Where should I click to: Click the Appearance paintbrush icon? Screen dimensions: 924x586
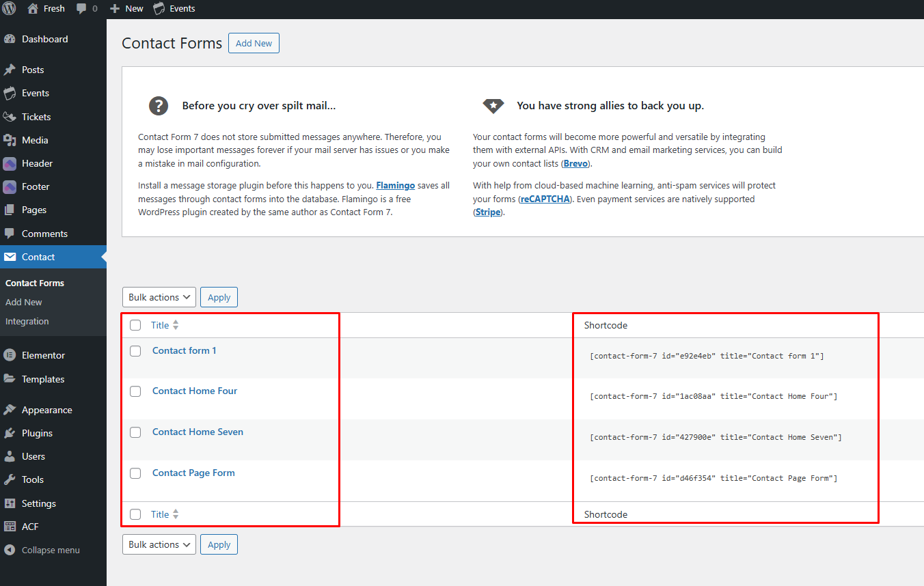coord(10,410)
